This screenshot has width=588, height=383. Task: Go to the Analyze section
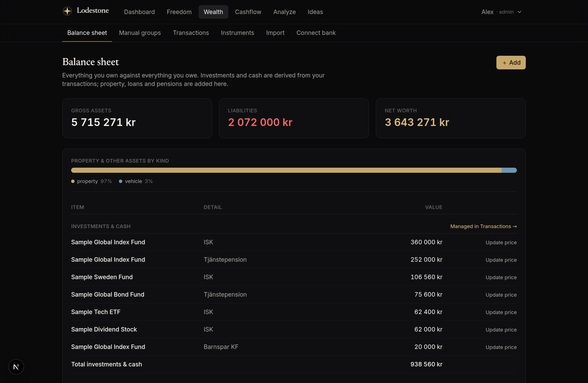click(284, 12)
